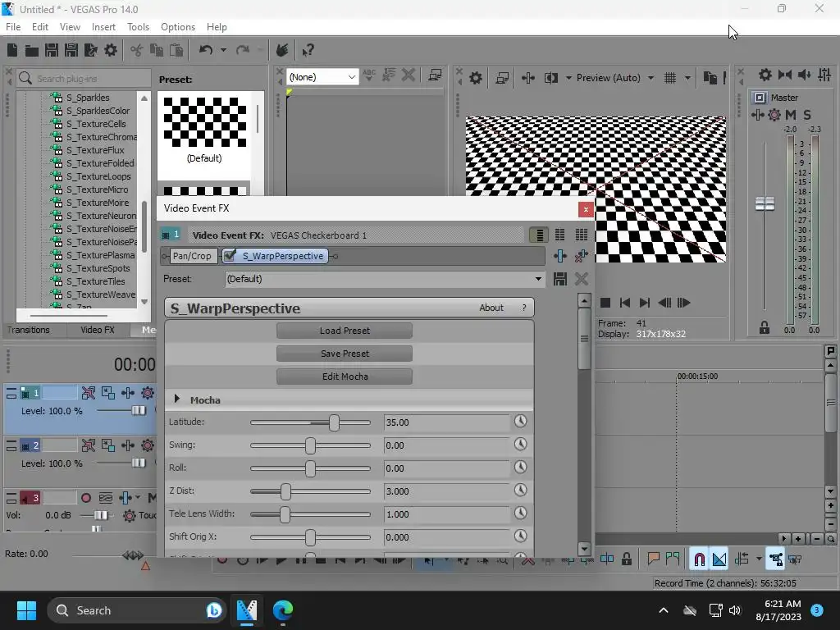Image resolution: width=840 pixels, height=630 pixels.
Task: Animate Latitude with its clock icon
Action: (520, 422)
